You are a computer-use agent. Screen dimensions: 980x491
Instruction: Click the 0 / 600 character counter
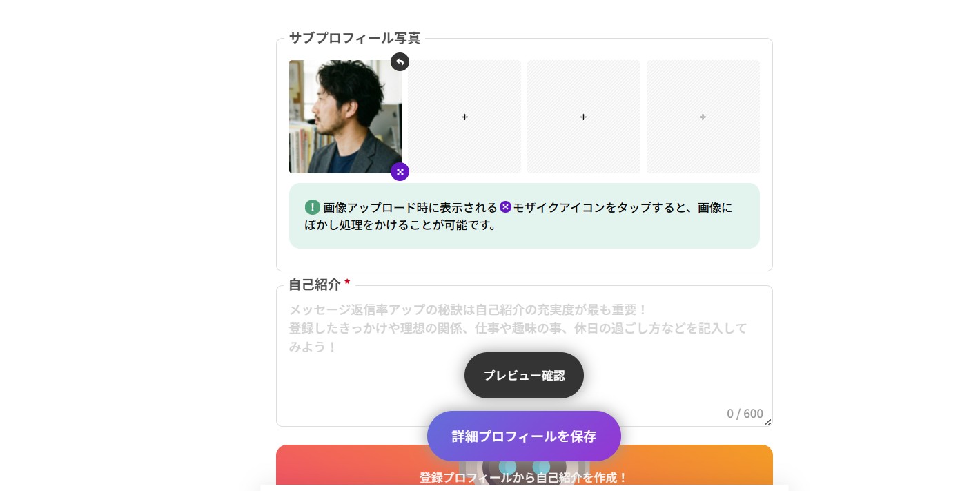coord(745,414)
